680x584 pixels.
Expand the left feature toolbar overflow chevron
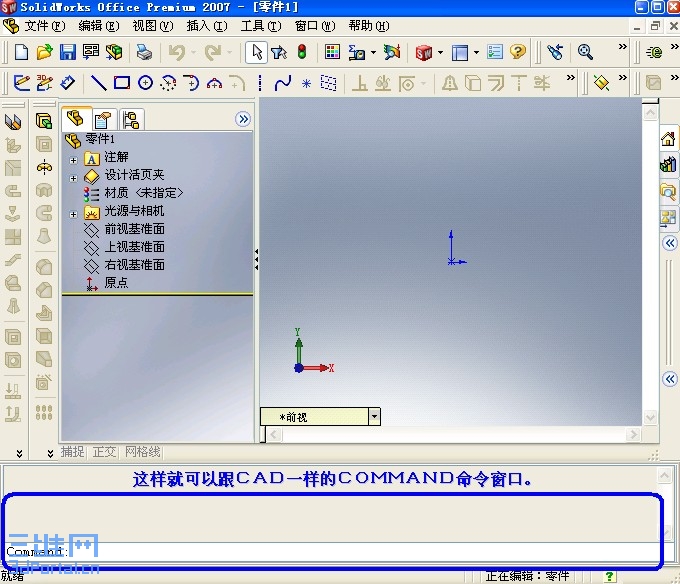pos(20,453)
